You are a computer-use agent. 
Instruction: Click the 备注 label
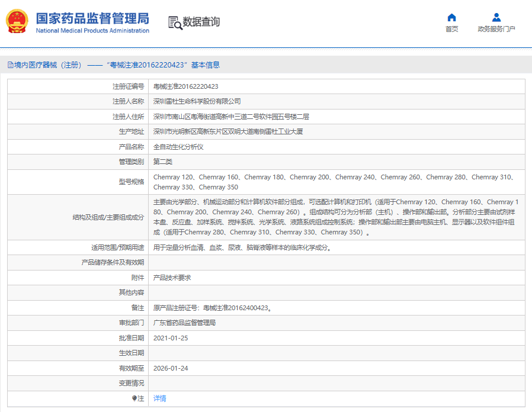[138, 308]
